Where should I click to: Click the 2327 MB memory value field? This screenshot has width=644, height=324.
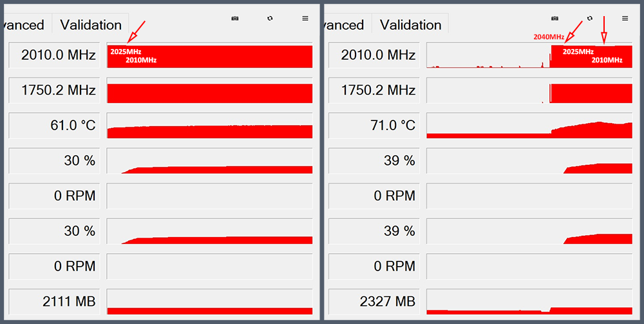[x=374, y=301]
